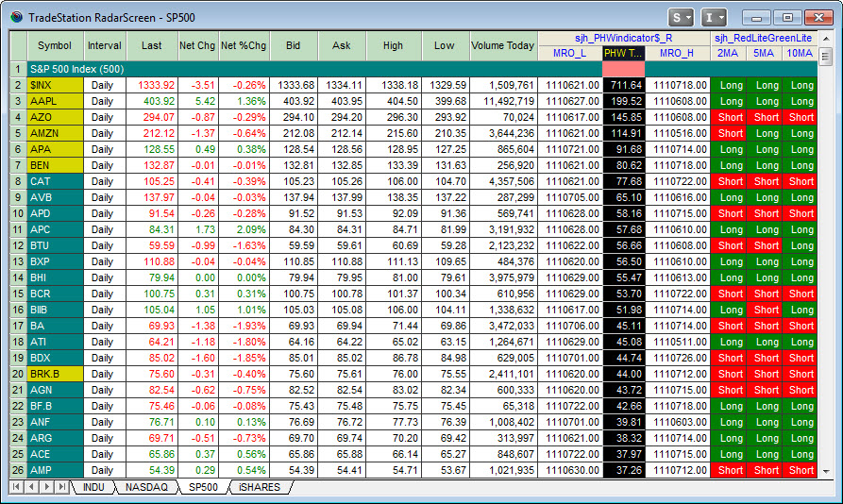Image resolution: width=843 pixels, height=504 pixels.
Task: Click the Interval column header
Action: [x=105, y=45]
